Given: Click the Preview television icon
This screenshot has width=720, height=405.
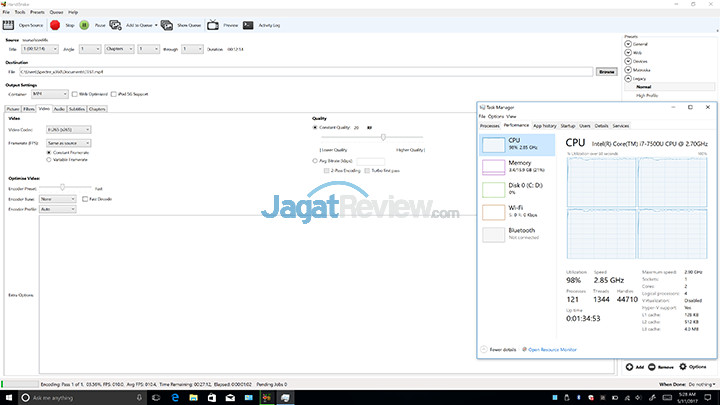Looking at the screenshot, I should 213,25.
